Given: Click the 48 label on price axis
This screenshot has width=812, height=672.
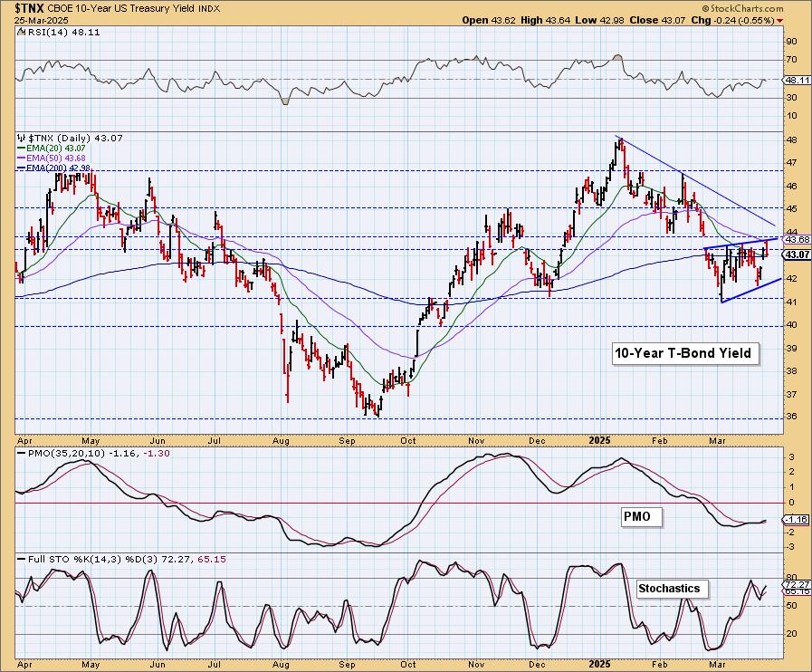Looking at the screenshot, I should tap(792, 140).
